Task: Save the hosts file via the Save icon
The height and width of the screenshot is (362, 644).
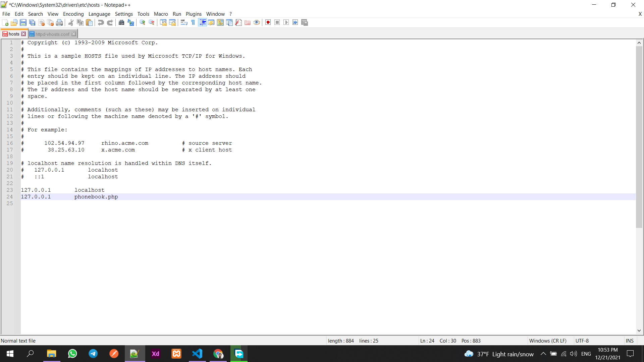Action: (23, 22)
